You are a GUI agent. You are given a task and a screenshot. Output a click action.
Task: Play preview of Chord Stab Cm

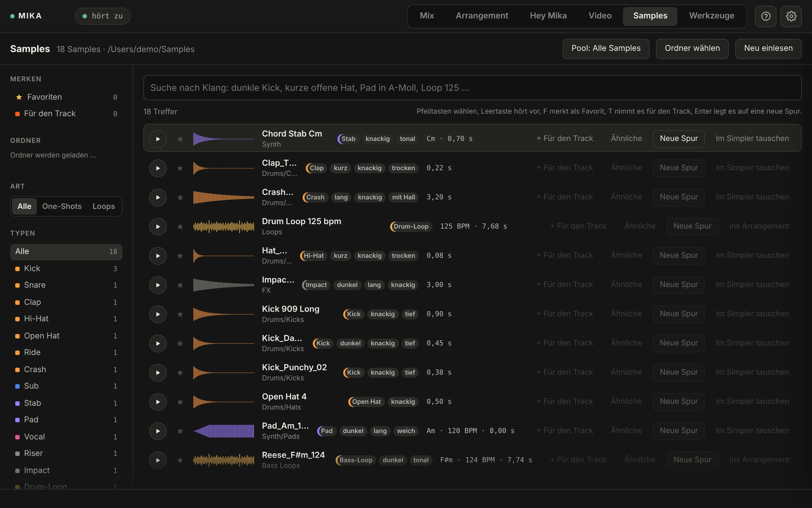click(158, 139)
